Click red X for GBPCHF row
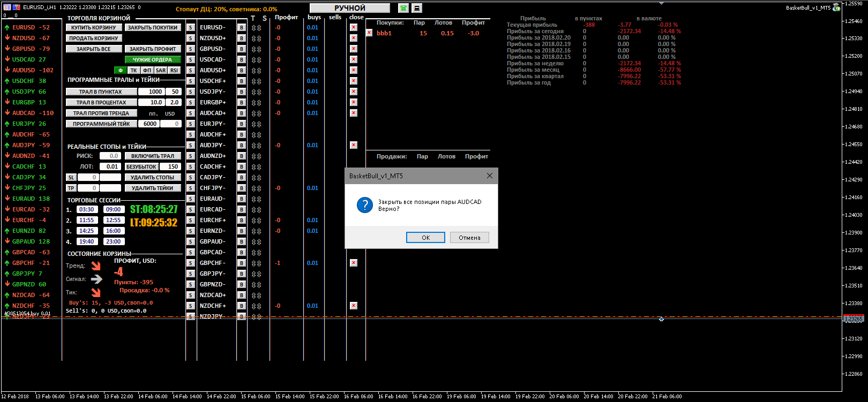Viewport: 868px width, 402px height. pyautogui.click(x=354, y=263)
